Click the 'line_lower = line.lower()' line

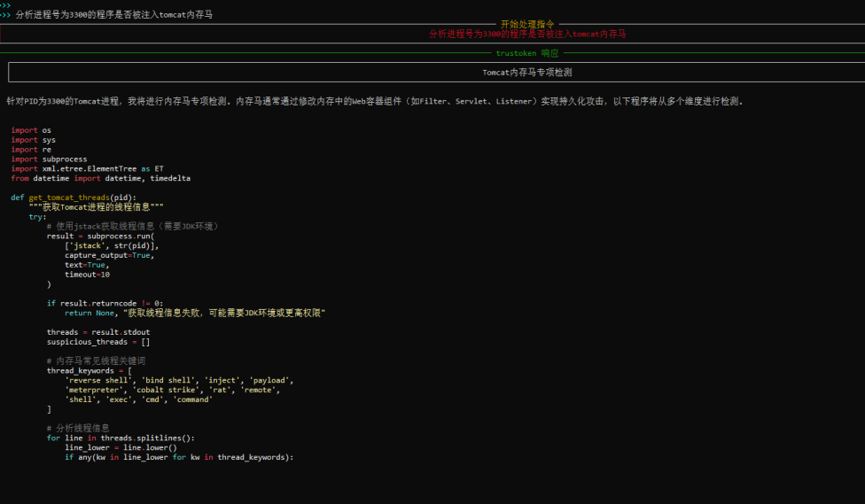tap(121, 448)
